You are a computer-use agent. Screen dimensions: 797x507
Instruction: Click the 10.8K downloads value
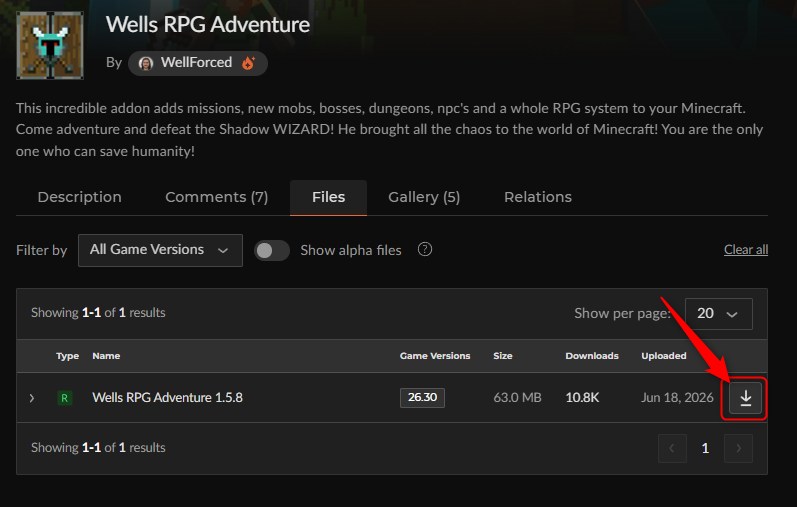tap(583, 398)
